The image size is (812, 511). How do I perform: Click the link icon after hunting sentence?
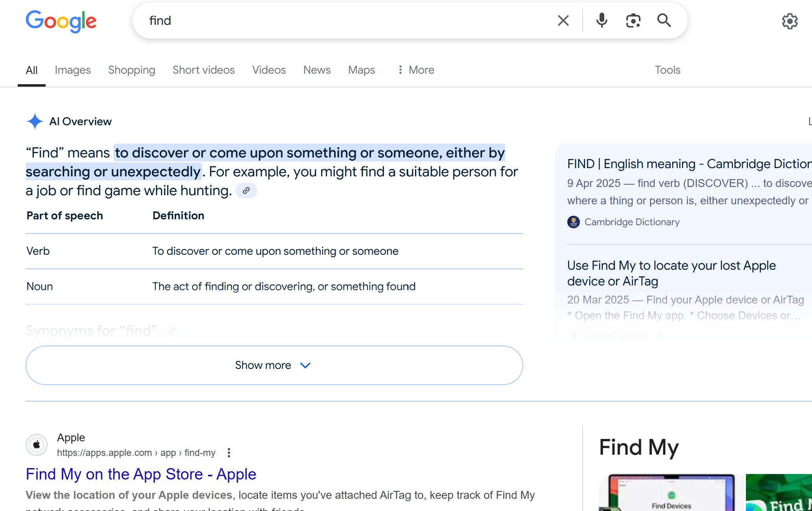(246, 191)
